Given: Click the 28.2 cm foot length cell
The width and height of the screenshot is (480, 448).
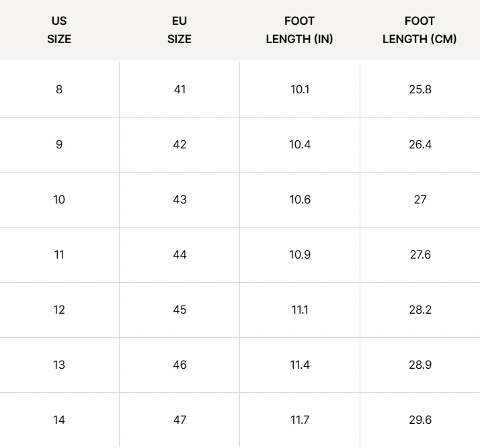Looking at the screenshot, I should coord(420,310).
